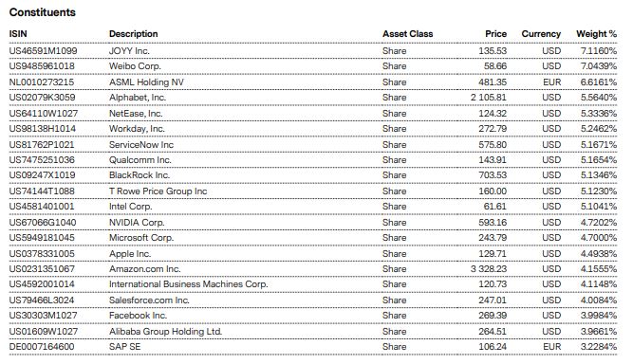Select the NetEase, Inc. row name
The image size is (633, 364).
point(136,114)
